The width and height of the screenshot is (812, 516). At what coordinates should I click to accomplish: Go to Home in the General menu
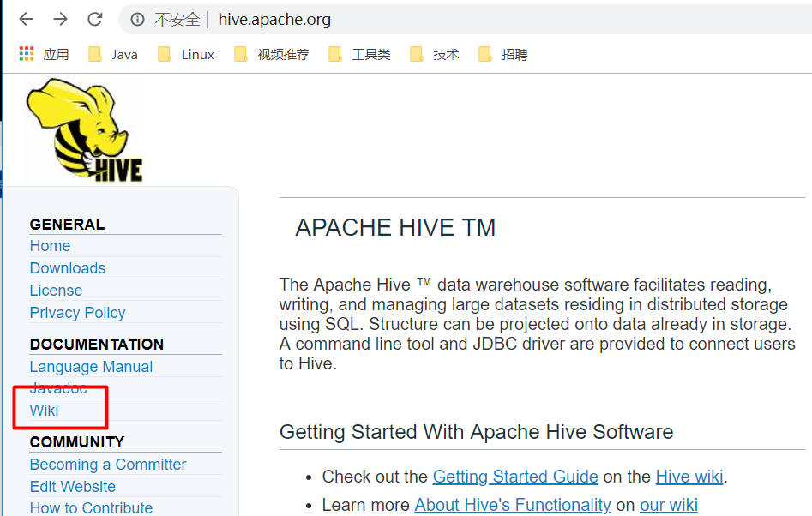pos(50,246)
